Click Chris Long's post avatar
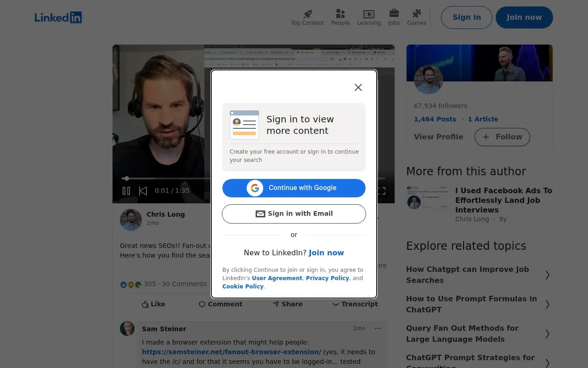Viewport: 588px width, 368px height. coord(131,220)
